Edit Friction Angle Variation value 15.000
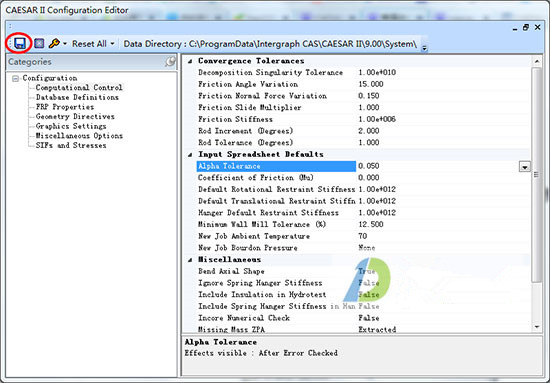This screenshot has width=550, height=383. click(371, 84)
